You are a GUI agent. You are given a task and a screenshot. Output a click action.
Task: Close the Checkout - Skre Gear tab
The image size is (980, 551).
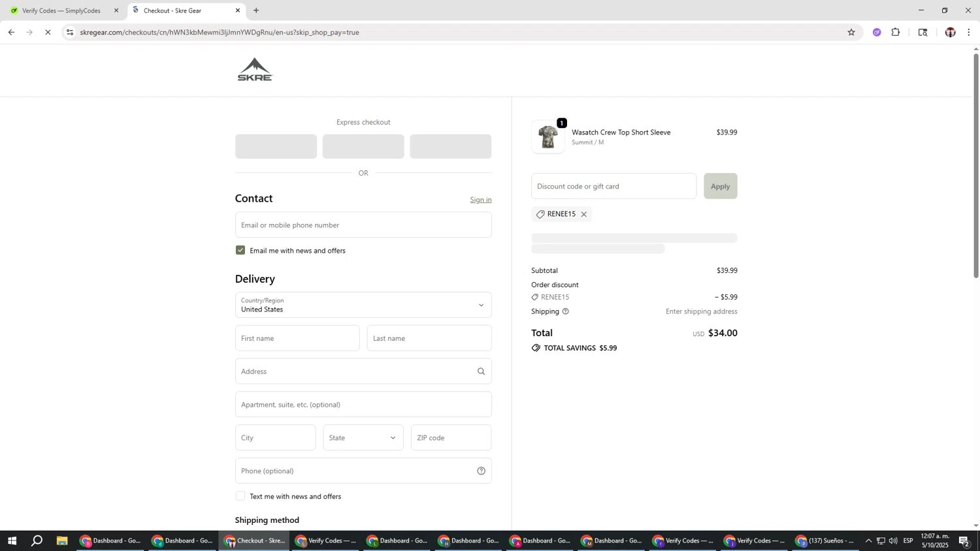click(238, 10)
